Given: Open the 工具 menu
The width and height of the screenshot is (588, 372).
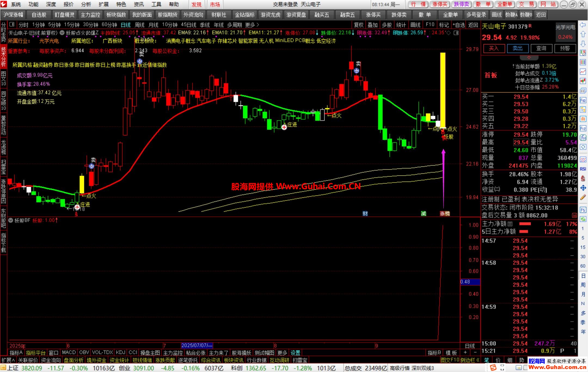Looking at the screenshot, I should (156, 4).
